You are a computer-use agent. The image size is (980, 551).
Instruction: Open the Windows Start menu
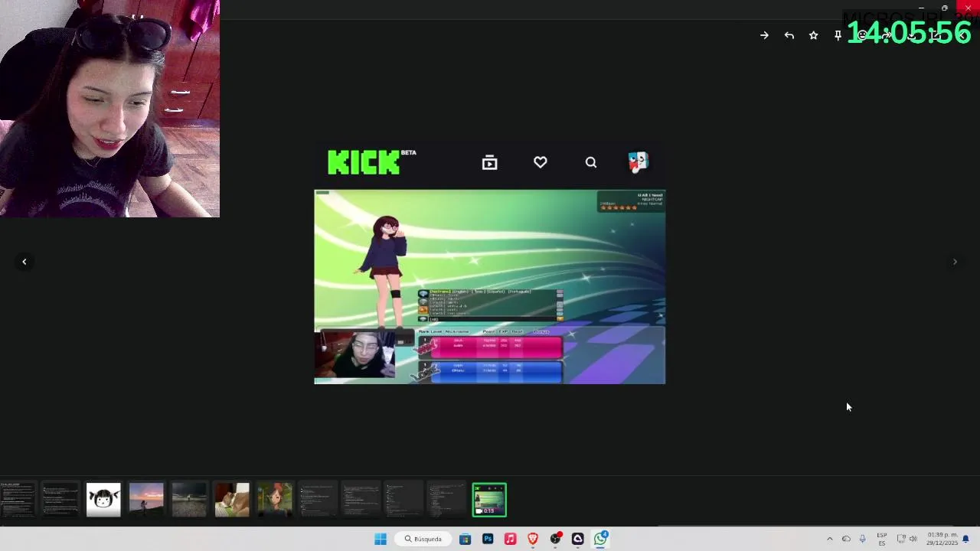pos(381,539)
